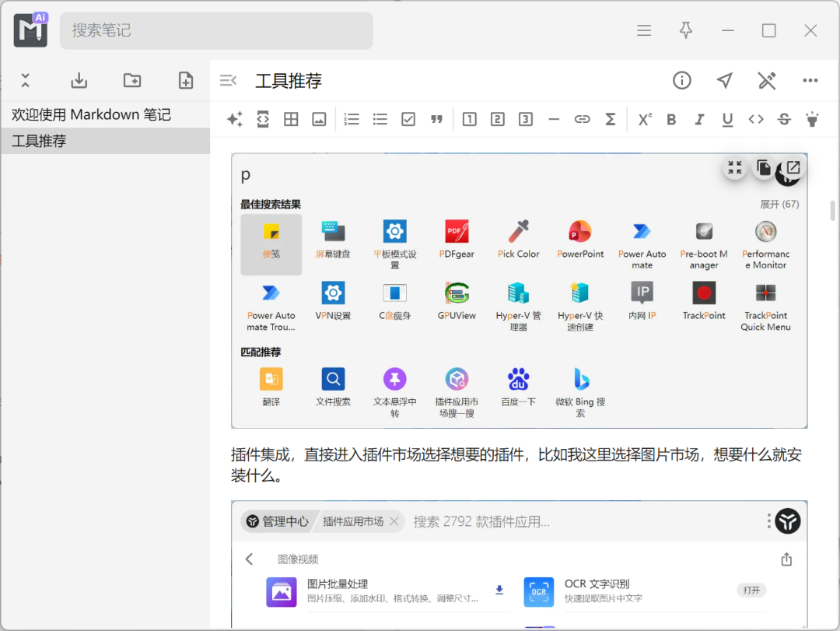The width and height of the screenshot is (840, 631).
Task: Collapse the sidebar panel
Action: tap(228, 80)
